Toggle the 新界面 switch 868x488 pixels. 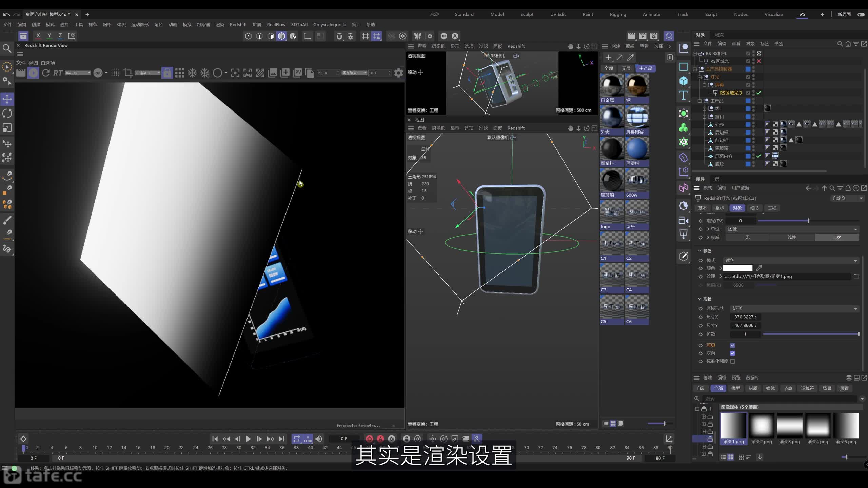click(861, 14)
